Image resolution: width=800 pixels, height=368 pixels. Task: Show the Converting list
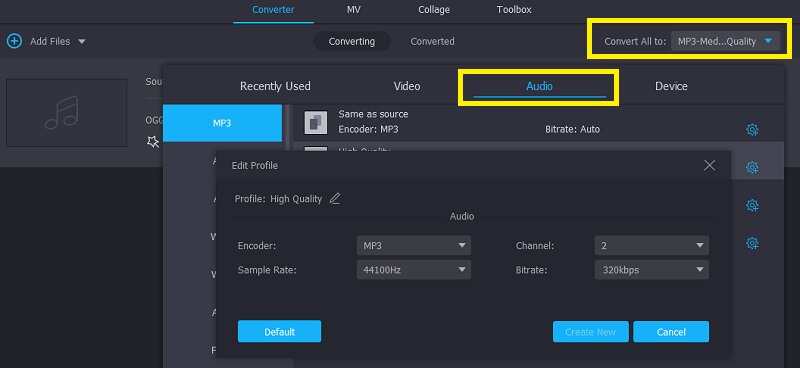[352, 41]
